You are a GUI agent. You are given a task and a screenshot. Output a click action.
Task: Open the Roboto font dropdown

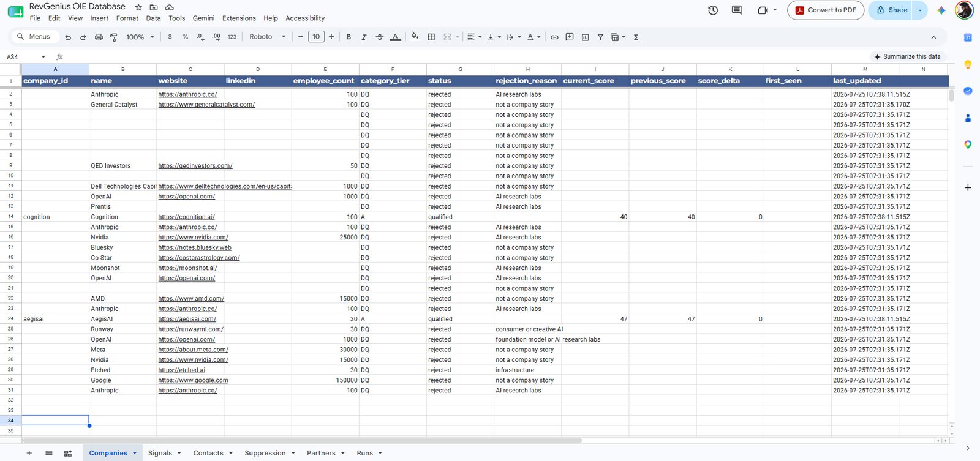tap(268, 37)
